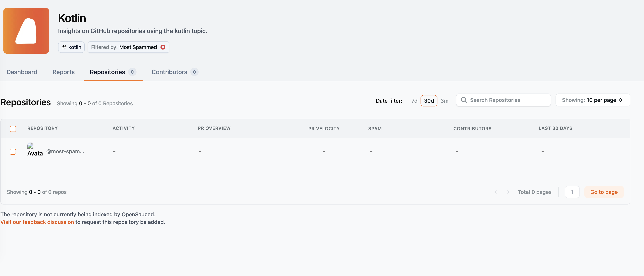Screen dimensions: 644x276
Task: Go to the next page arrow
Action: tap(508, 192)
